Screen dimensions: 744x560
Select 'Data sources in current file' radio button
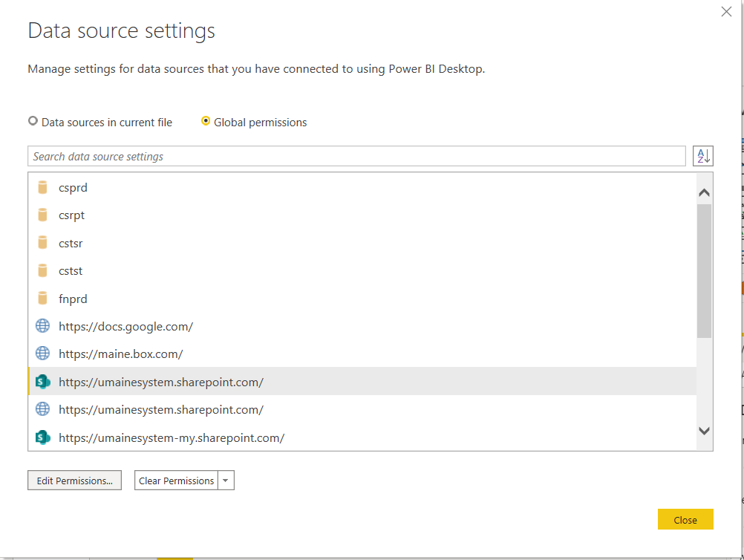[x=33, y=121]
